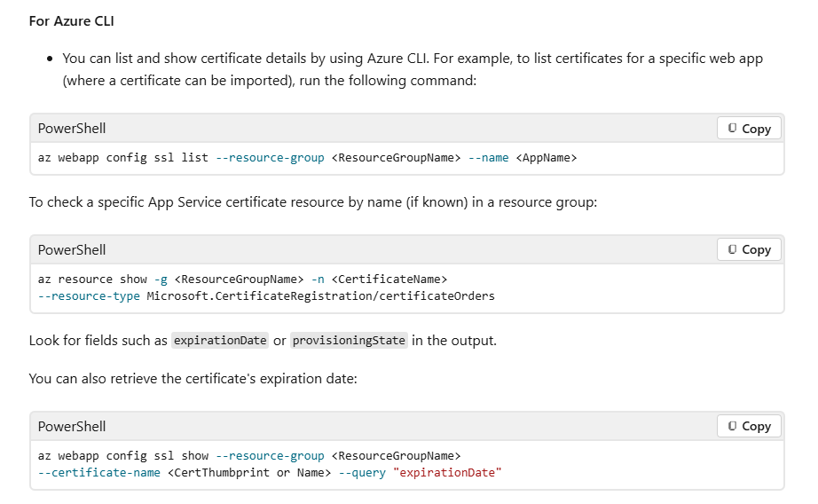
Task: Click the --resource-type parameter in the second block
Action: coord(89,295)
